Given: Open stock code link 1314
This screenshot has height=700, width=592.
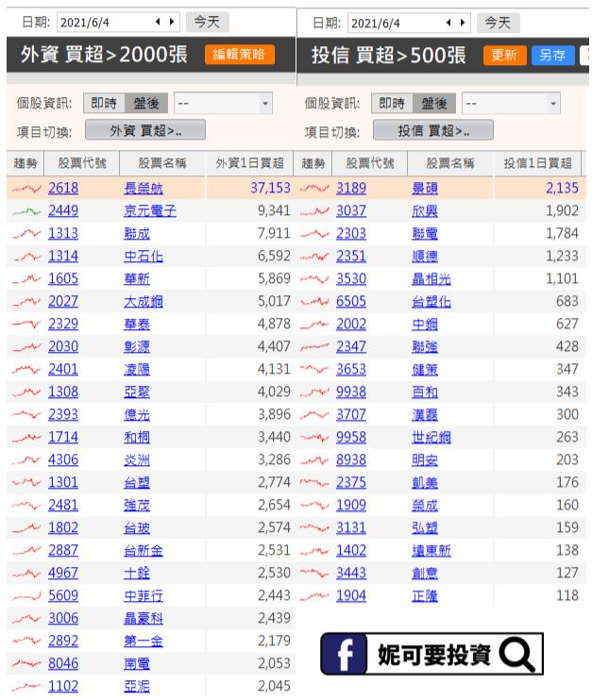Looking at the screenshot, I should pyautogui.click(x=63, y=257).
